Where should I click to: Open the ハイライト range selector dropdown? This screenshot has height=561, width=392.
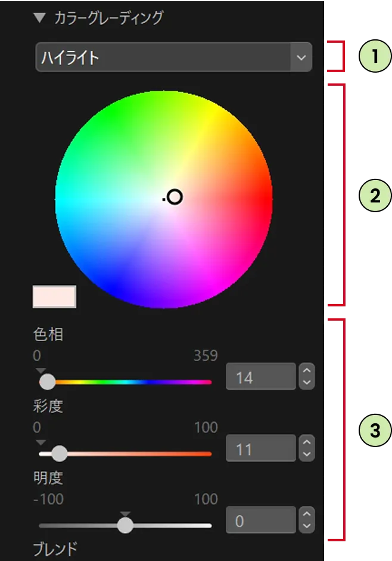click(x=173, y=57)
